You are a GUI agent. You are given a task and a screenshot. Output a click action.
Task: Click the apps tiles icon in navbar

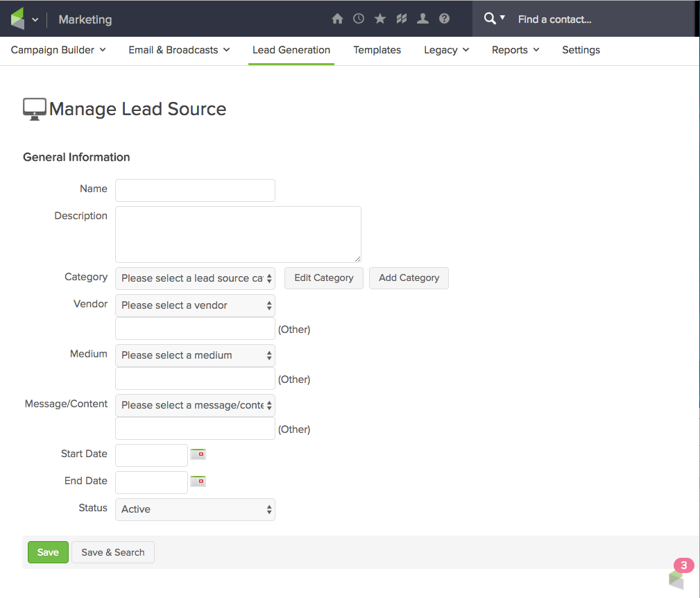coord(401,19)
